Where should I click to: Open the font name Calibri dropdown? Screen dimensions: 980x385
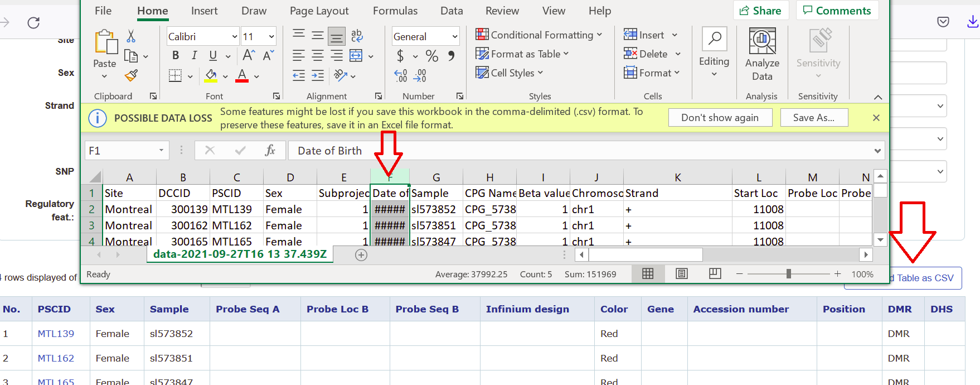(x=234, y=36)
